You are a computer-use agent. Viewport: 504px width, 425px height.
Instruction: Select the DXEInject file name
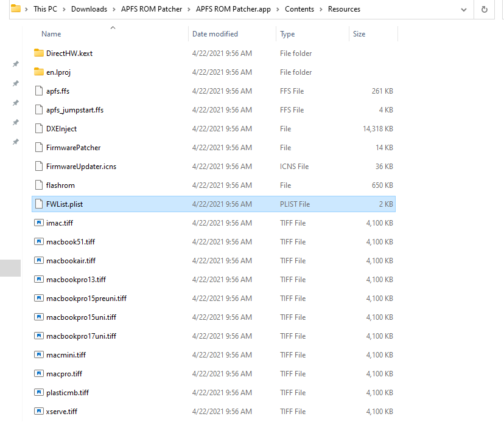coord(61,129)
